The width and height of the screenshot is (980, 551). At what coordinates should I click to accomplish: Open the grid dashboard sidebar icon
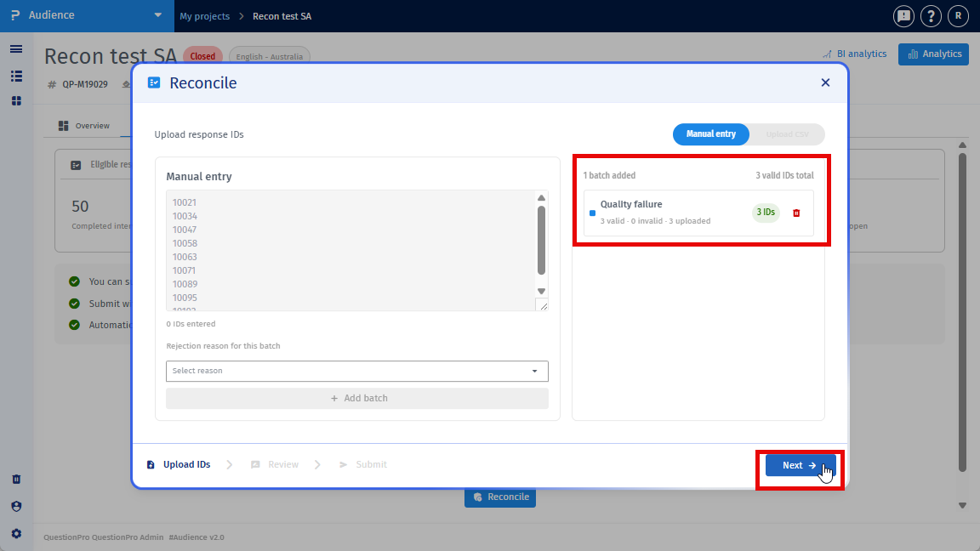16,101
